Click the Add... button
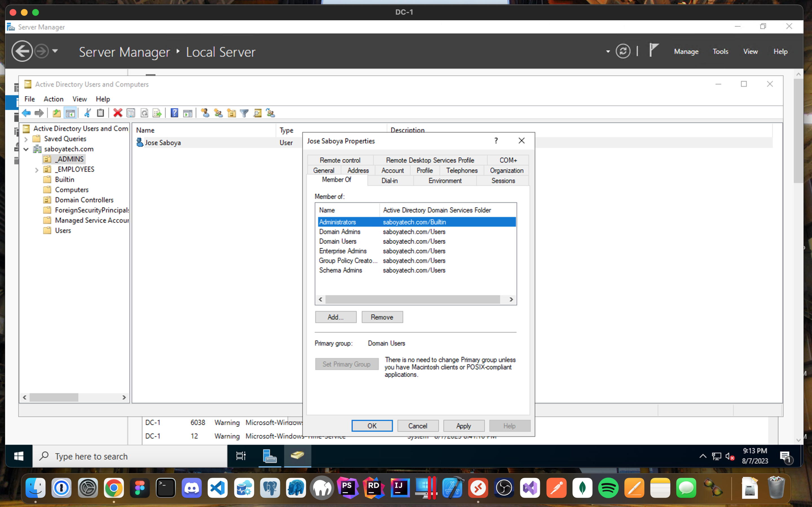Viewport: 812px width, 507px height. (336, 317)
